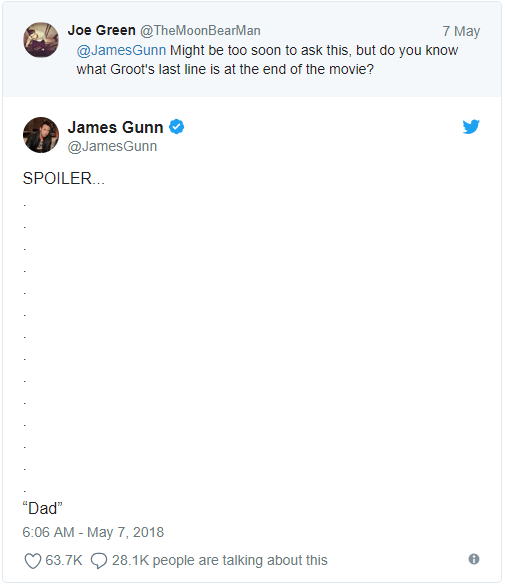Screen dimensions: 505x587
Task: Click the 63.7K likes count
Action: point(64,560)
